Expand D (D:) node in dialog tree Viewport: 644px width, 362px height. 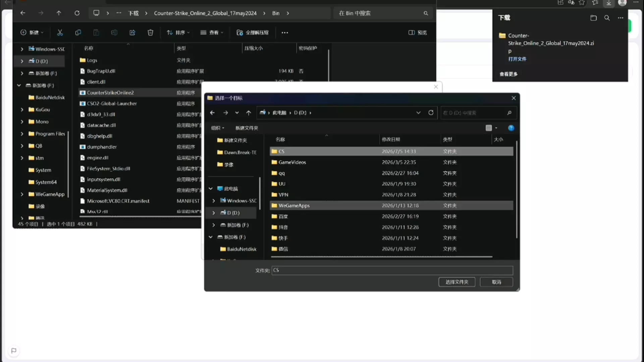coord(214,213)
